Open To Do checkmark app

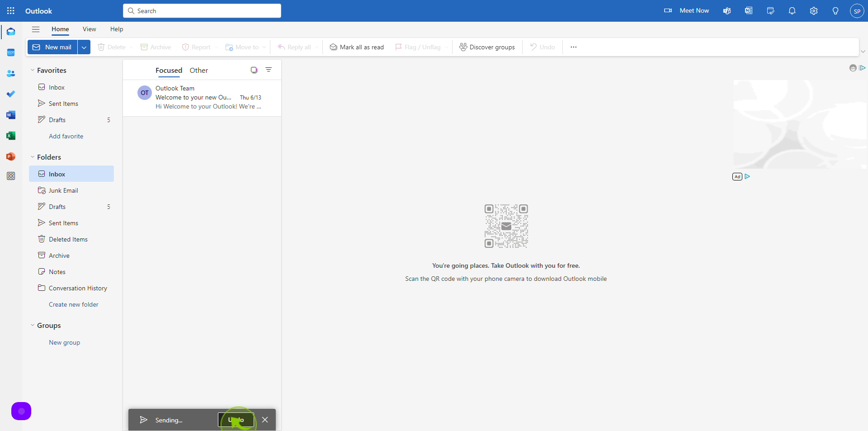tap(11, 94)
